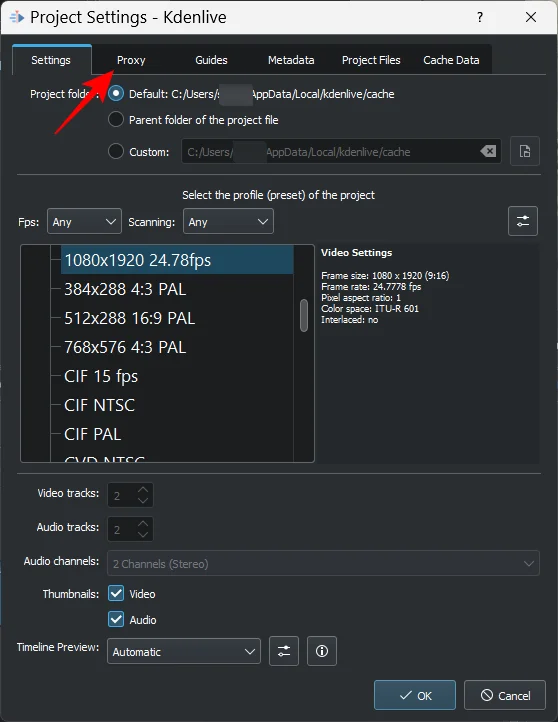Image resolution: width=558 pixels, height=722 pixels.
Task: Click the question mark help icon
Action: pyautogui.click(x=480, y=17)
